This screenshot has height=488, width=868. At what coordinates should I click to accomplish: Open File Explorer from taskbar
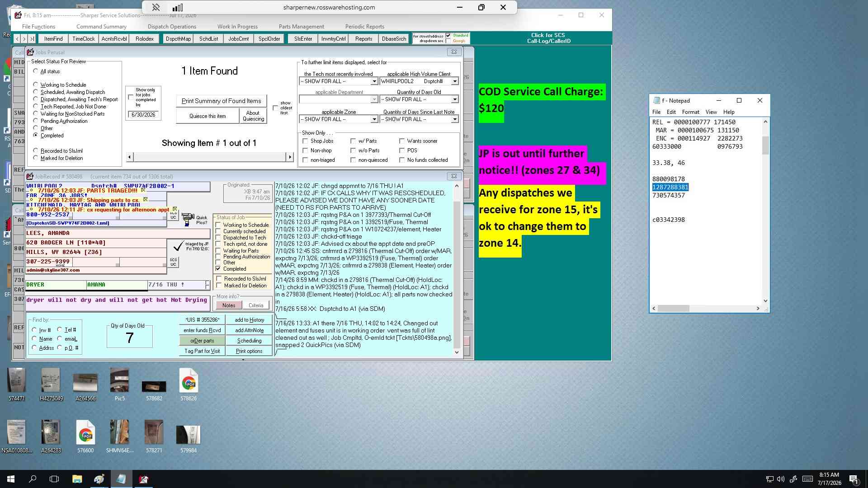pos(77,479)
